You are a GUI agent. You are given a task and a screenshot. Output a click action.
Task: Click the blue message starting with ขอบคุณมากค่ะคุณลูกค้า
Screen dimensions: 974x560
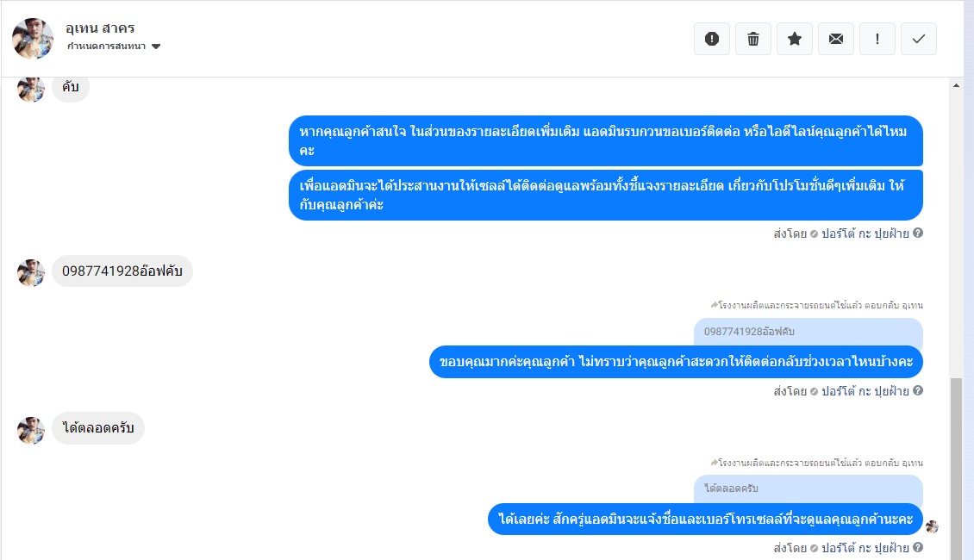pyautogui.click(x=676, y=361)
